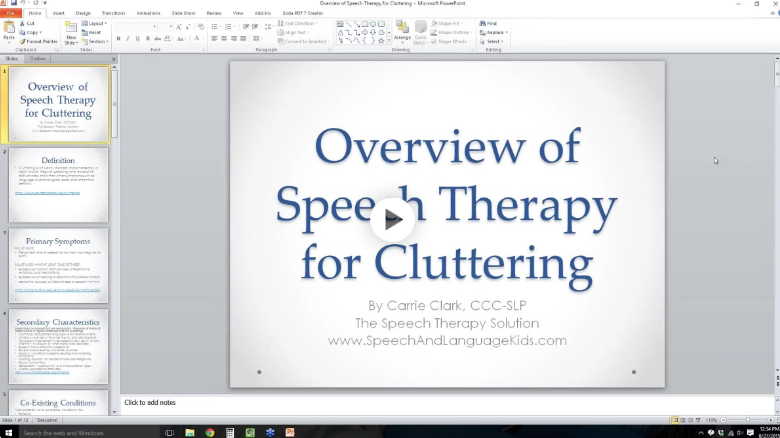Image resolution: width=780 pixels, height=438 pixels.
Task: Adjust the zoom slider in status bar
Action: point(747,420)
